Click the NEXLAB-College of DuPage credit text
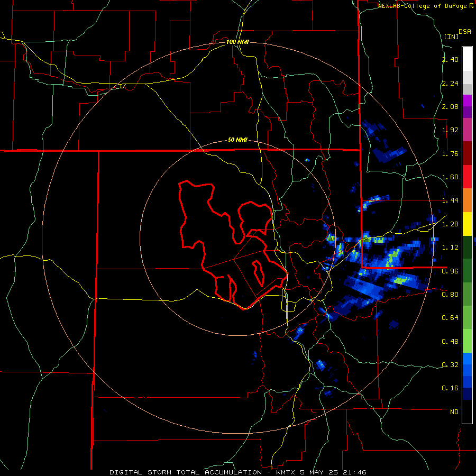 (x=425, y=6)
